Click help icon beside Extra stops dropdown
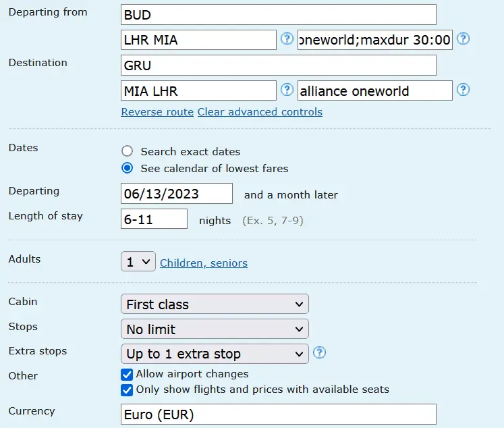 pos(320,353)
